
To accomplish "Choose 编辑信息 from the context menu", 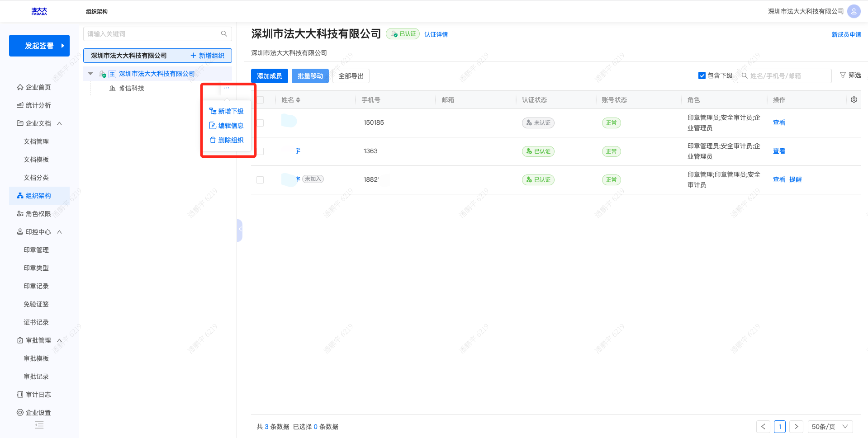I will pyautogui.click(x=227, y=126).
